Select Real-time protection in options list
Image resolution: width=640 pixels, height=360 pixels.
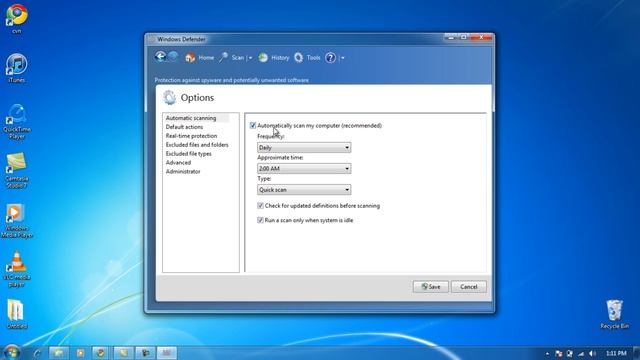point(191,136)
